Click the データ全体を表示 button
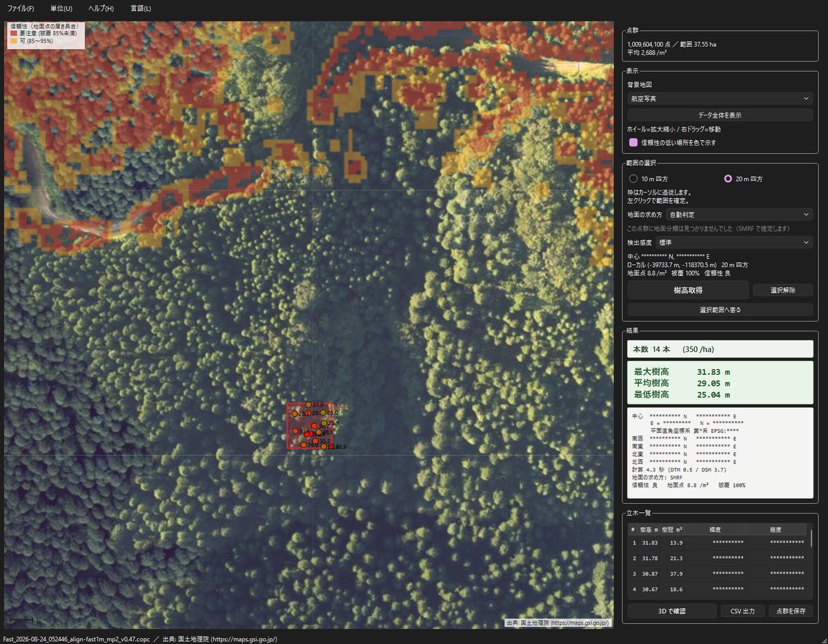Viewport: 828px width, 644px height. tap(720, 115)
